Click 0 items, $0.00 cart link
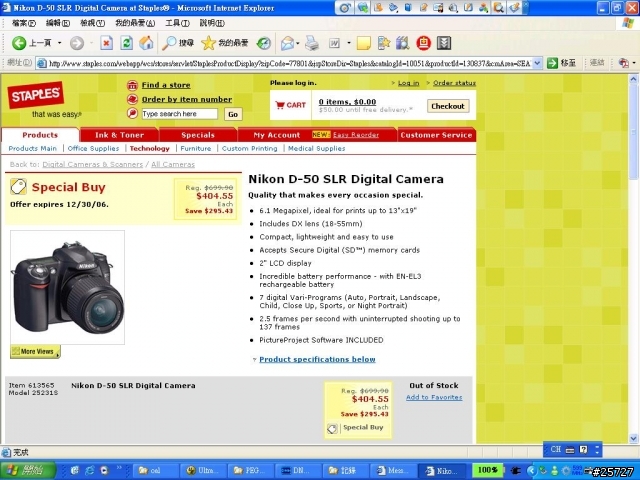 347,102
